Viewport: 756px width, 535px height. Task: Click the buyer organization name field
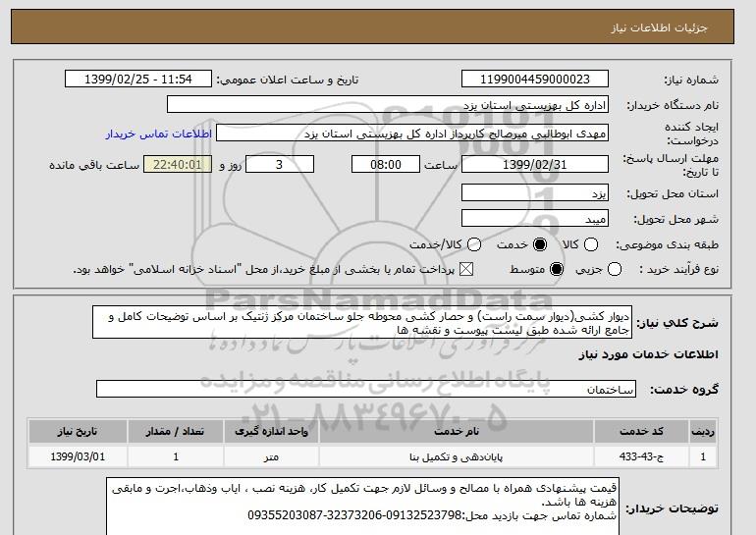point(388,105)
